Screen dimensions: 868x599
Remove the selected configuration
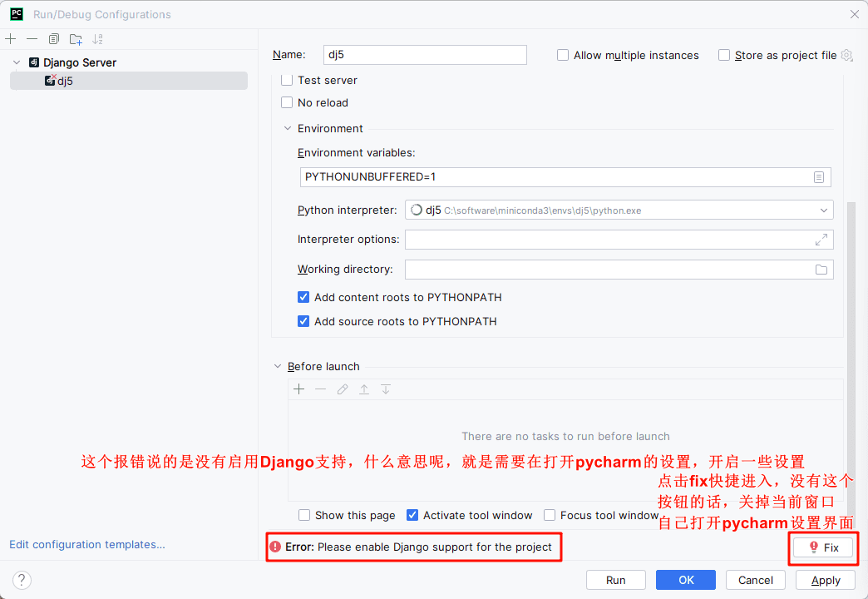32,39
